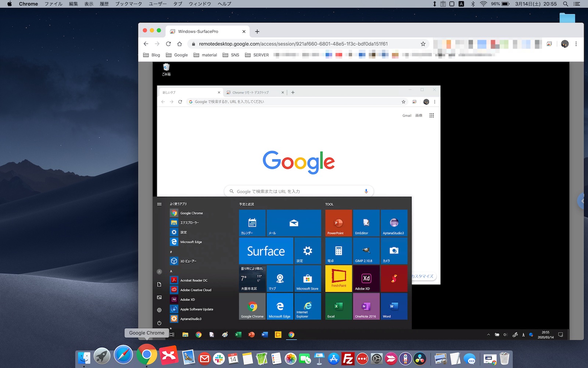Click the Gmail link on Google page
Image resolution: width=588 pixels, height=368 pixels.
point(407,116)
